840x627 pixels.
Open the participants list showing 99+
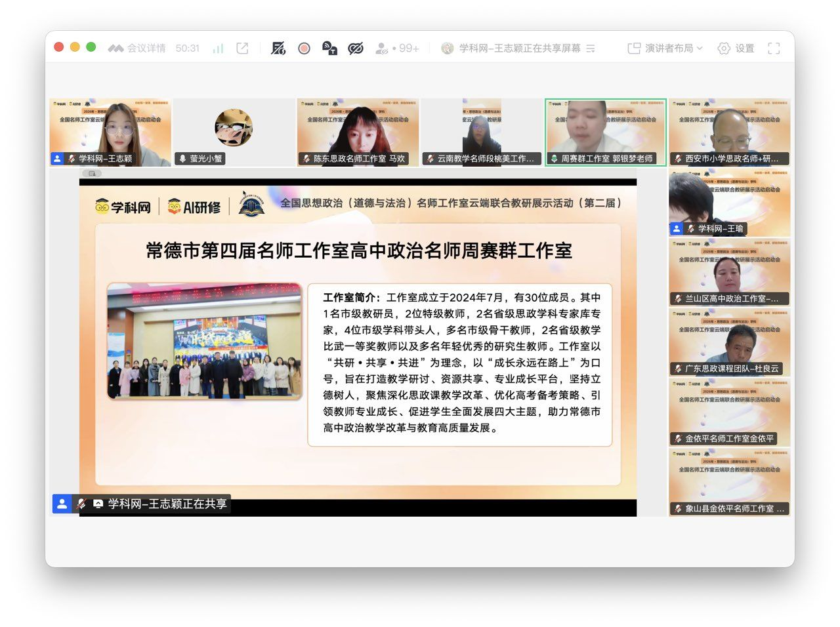point(396,49)
